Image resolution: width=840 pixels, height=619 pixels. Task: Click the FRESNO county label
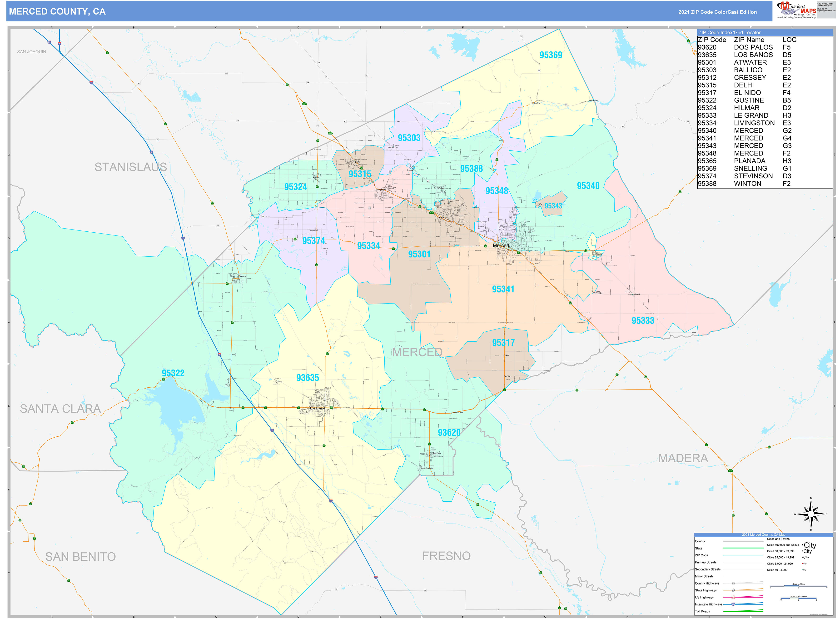pyautogui.click(x=446, y=556)
